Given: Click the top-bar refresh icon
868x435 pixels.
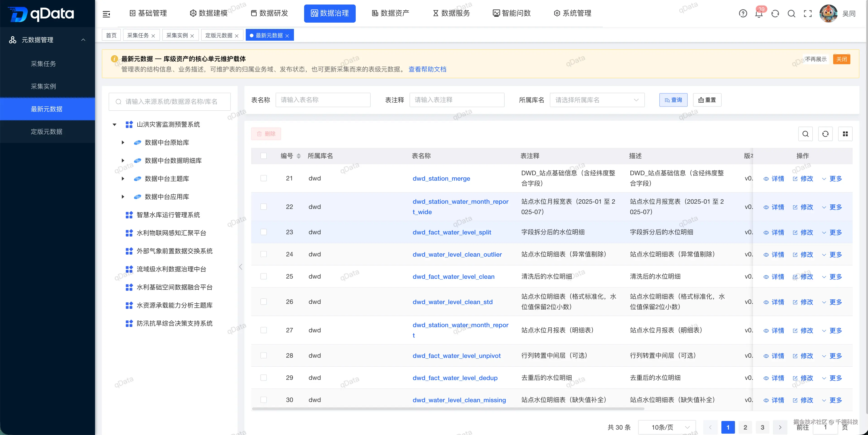Looking at the screenshot, I should click(x=775, y=14).
